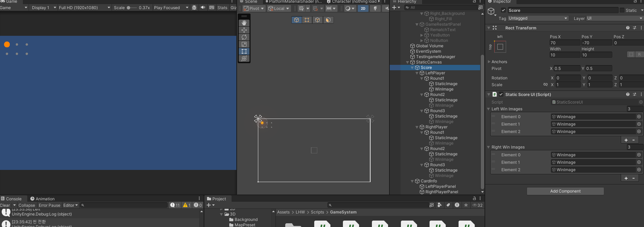Switch to the PlatformMaterialShader tab

tap(293, 2)
